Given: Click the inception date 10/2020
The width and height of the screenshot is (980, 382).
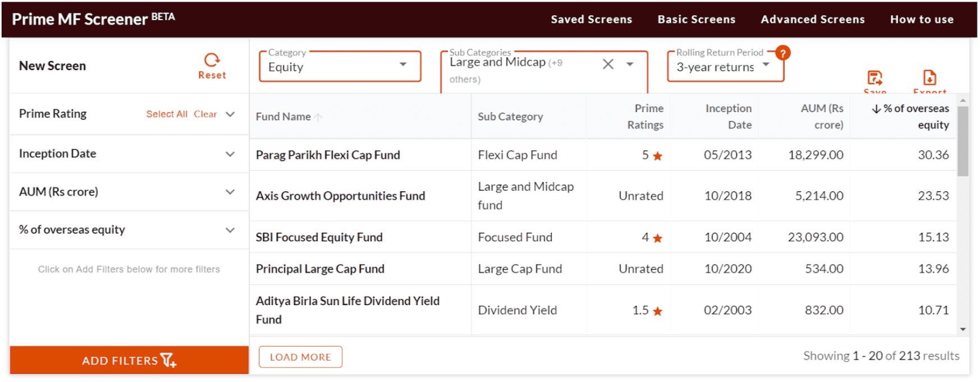Looking at the screenshot, I should tap(728, 269).
